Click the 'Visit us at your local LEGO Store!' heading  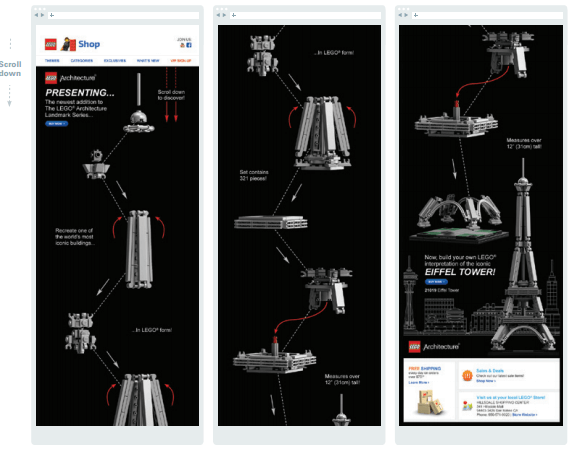point(510,398)
